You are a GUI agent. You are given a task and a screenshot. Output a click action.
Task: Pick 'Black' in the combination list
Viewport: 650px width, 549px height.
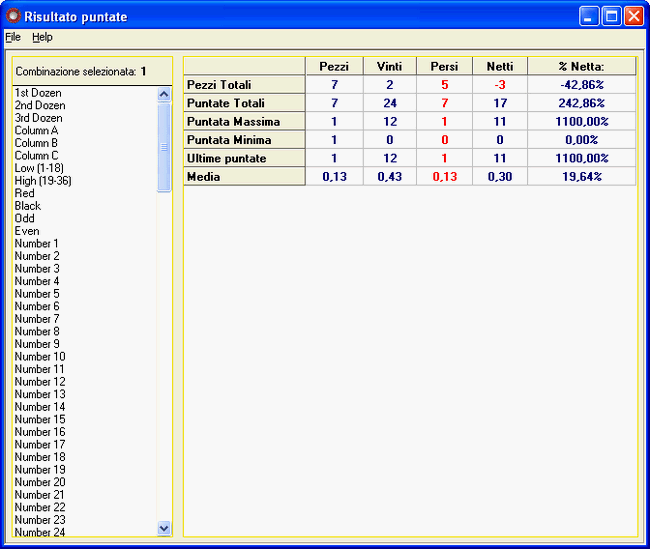(27, 206)
